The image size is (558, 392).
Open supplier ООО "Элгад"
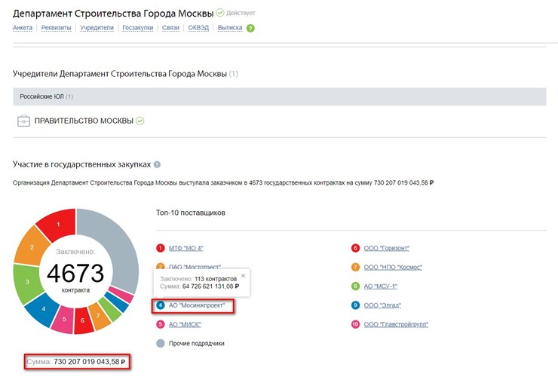point(382,305)
